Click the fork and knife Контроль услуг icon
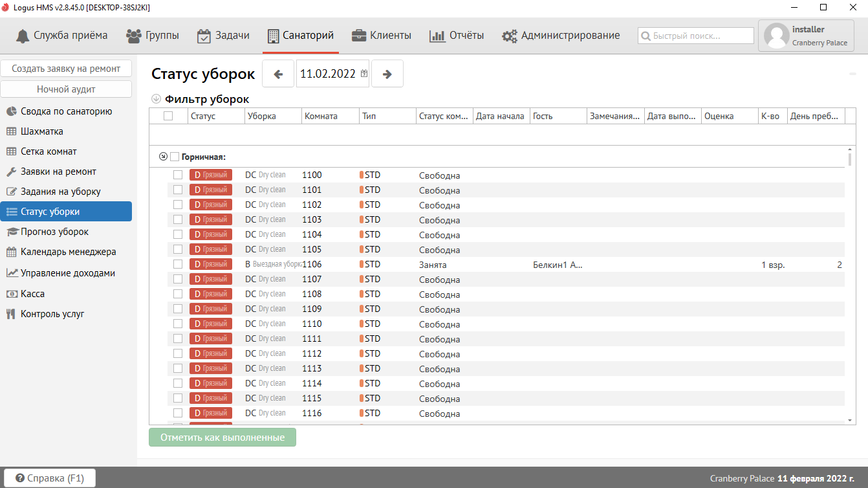This screenshot has width=868, height=488. (x=11, y=314)
